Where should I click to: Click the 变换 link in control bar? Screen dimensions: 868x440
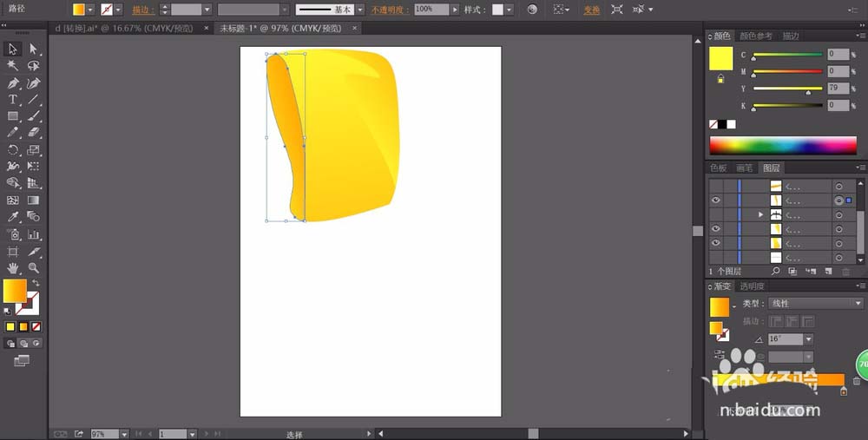tap(592, 10)
